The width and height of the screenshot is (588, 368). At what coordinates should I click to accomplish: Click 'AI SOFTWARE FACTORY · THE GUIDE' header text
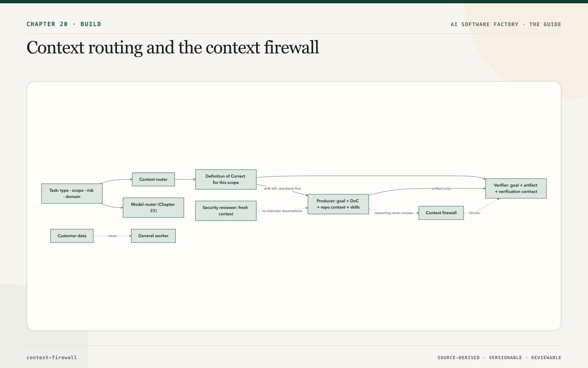point(506,24)
